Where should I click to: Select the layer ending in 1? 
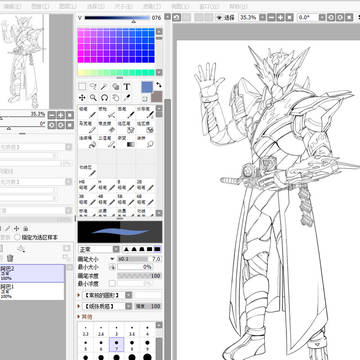click(x=32, y=291)
